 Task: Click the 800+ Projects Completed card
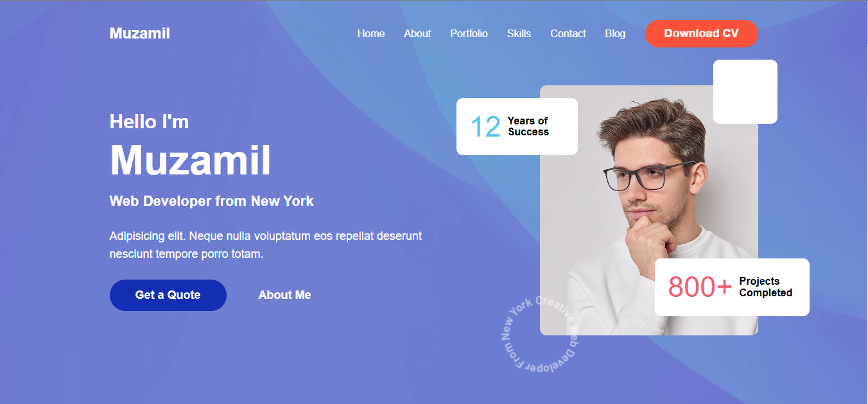point(732,287)
